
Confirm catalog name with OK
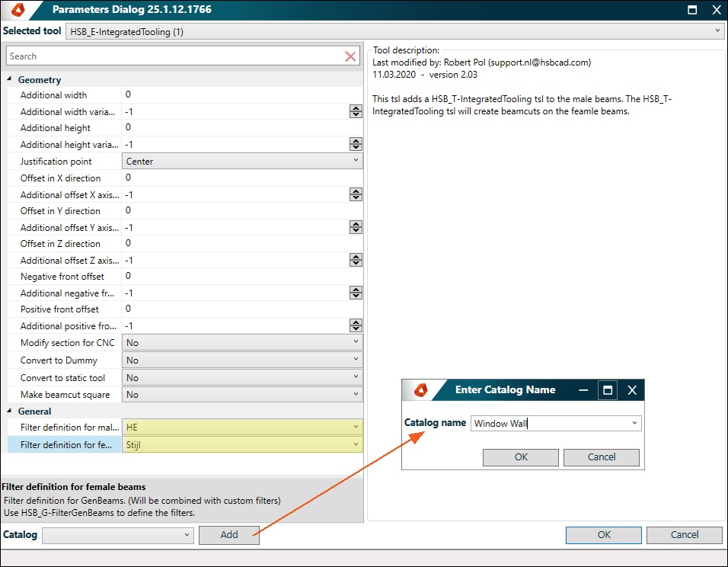520,456
